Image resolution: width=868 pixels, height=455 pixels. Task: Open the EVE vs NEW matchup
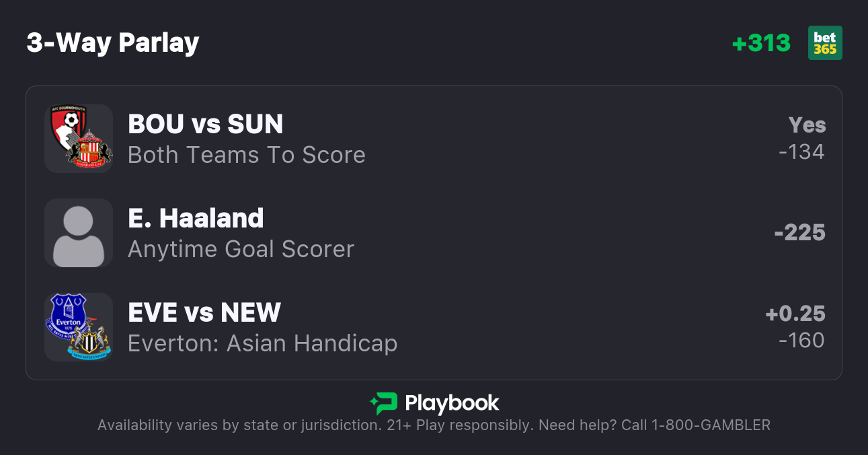click(204, 312)
